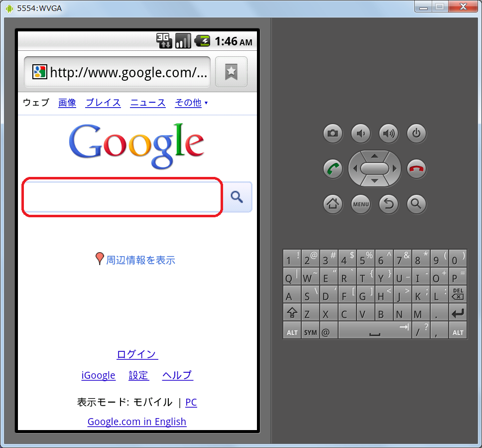The height and width of the screenshot is (448, 482).
Task: Click the right ALT key
Action: (458, 330)
